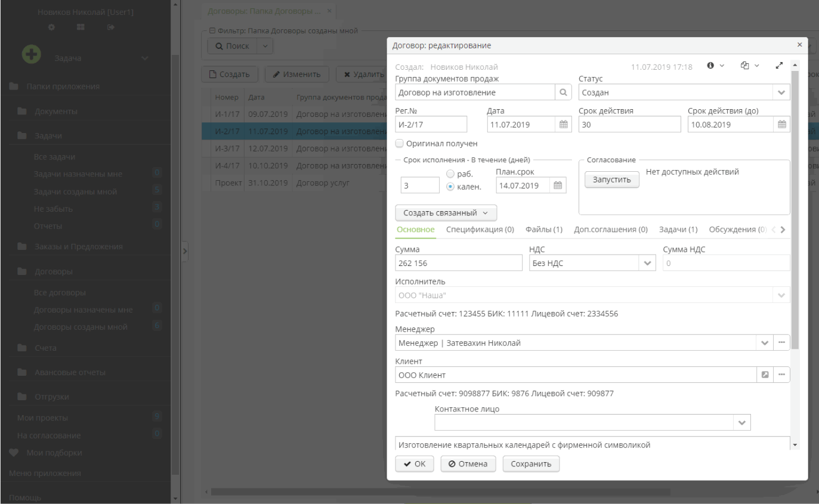
Task: Select the раб. radio button
Action: click(451, 174)
